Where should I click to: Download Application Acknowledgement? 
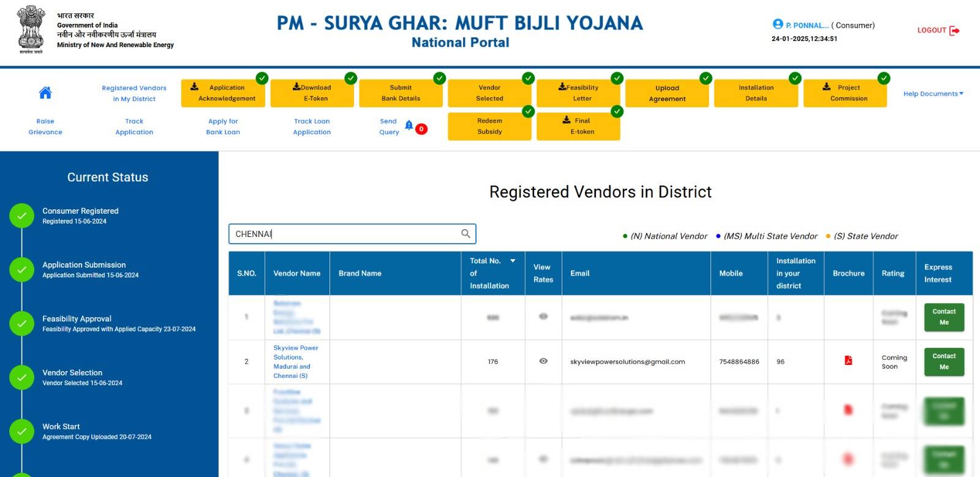tap(223, 93)
